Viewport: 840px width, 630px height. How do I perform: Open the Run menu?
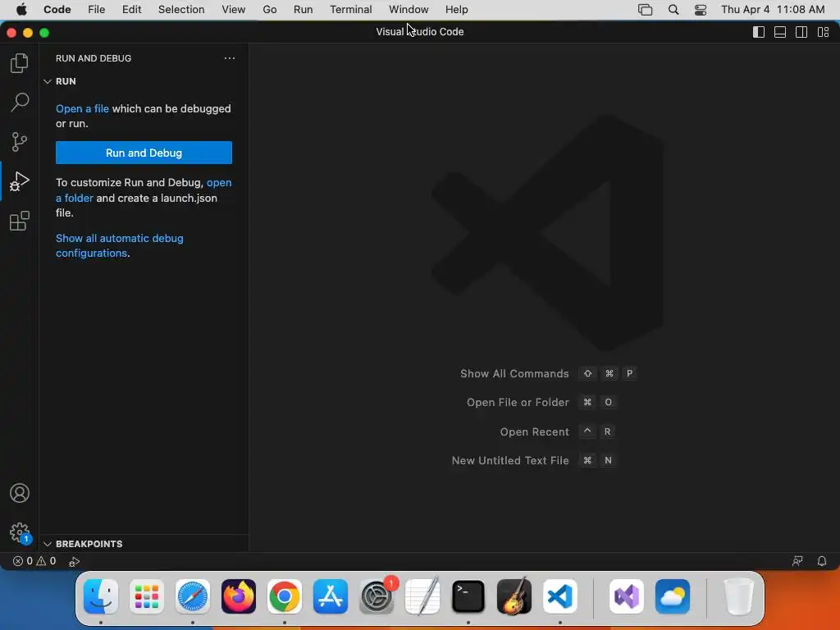coord(303,10)
